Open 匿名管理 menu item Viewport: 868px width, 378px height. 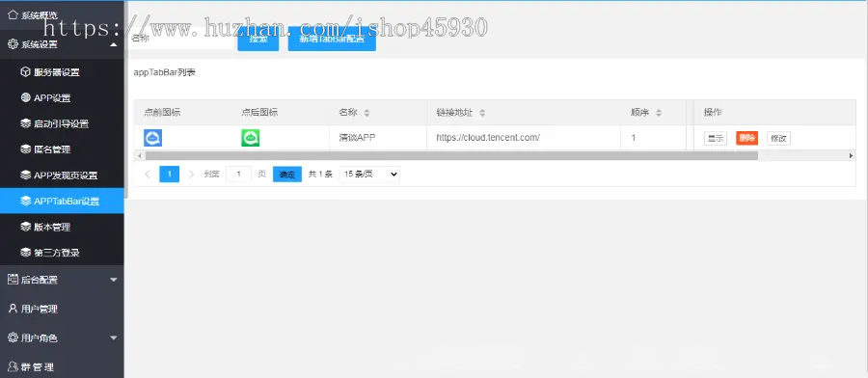pyautogui.click(x=62, y=148)
